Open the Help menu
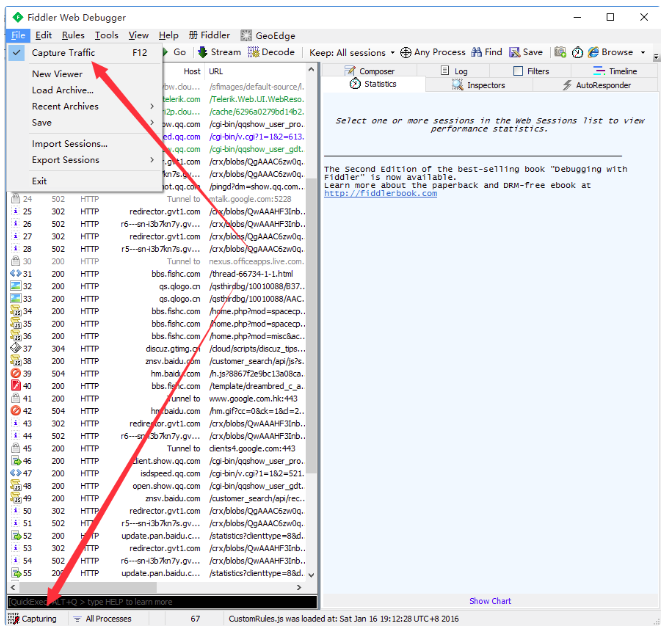Viewport: 664px width, 629px height. point(169,35)
